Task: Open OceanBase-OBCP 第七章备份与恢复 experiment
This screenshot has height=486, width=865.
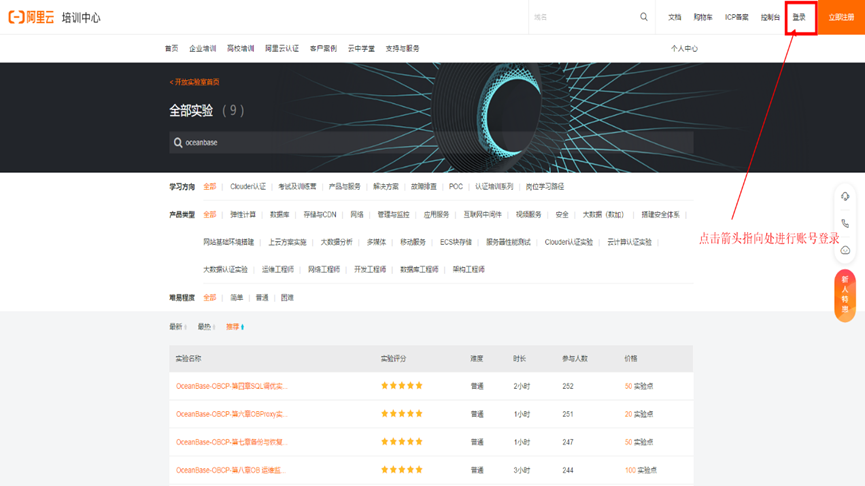Action: click(x=232, y=442)
